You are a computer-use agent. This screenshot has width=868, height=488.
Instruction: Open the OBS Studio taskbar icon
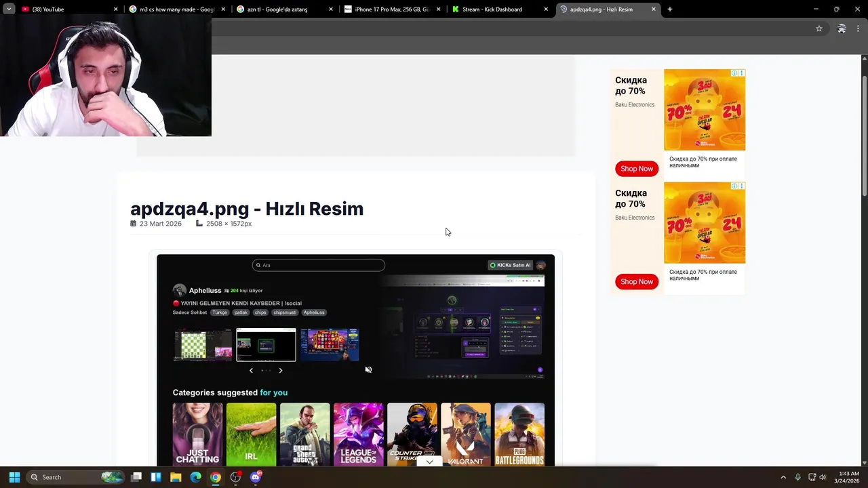pos(235,477)
